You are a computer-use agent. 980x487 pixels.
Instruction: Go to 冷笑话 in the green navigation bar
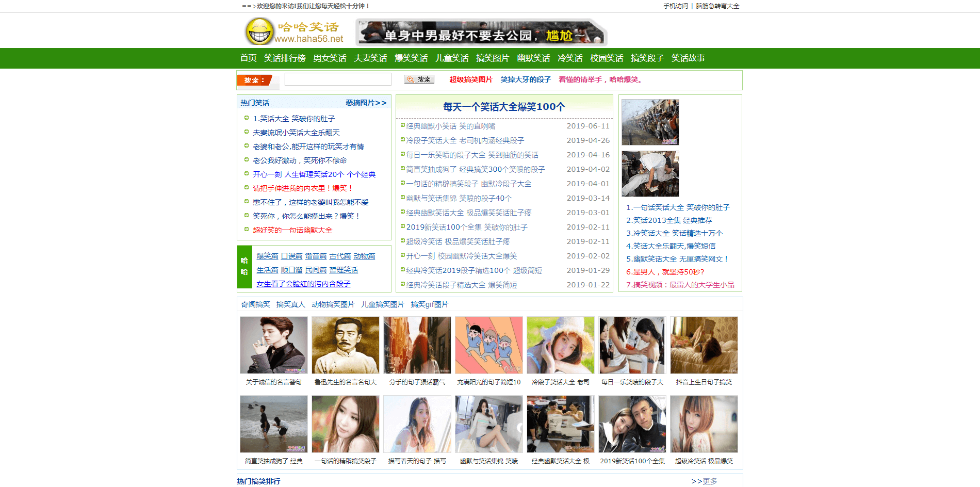point(569,58)
